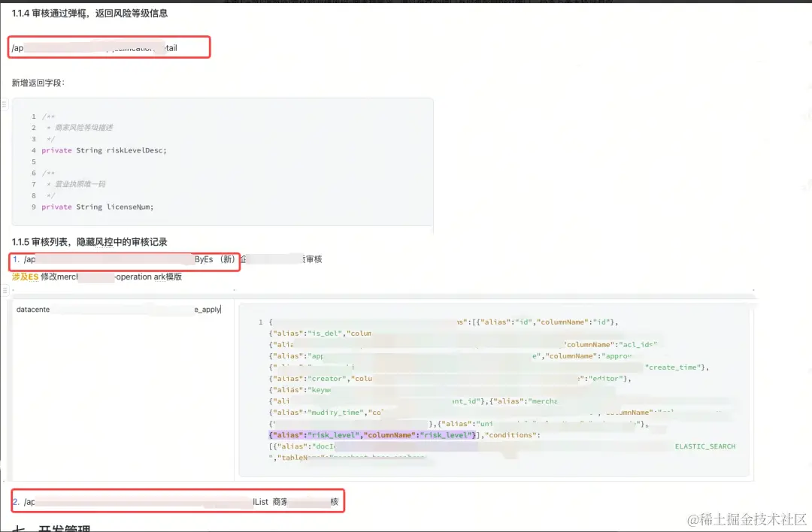
Task: Click the "create_time" value in the JSON
Action: [674, 367]
